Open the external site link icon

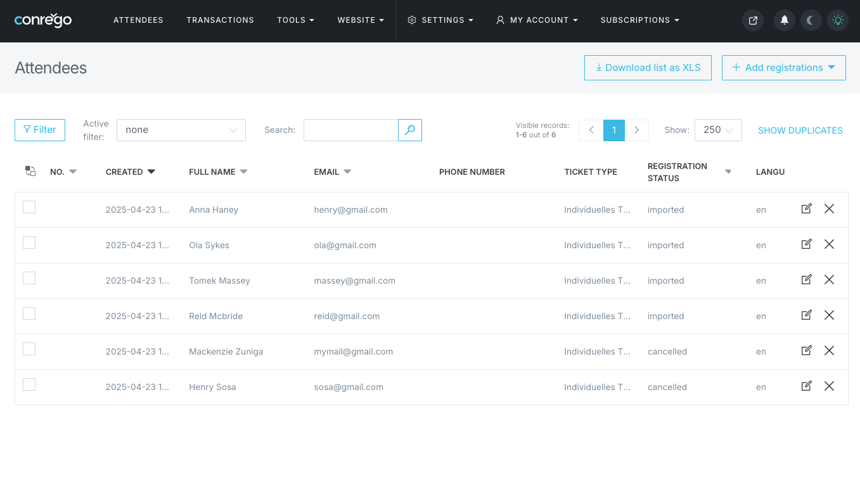[753, 20]
